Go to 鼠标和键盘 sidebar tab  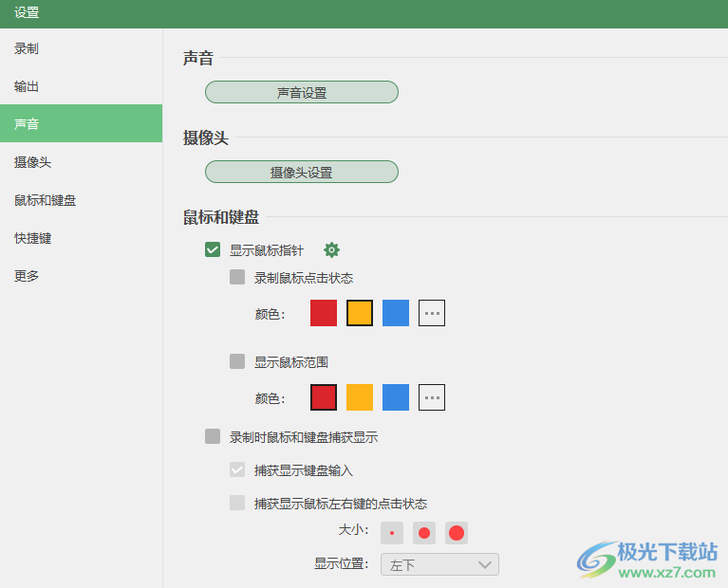click(x=82, y=200)
